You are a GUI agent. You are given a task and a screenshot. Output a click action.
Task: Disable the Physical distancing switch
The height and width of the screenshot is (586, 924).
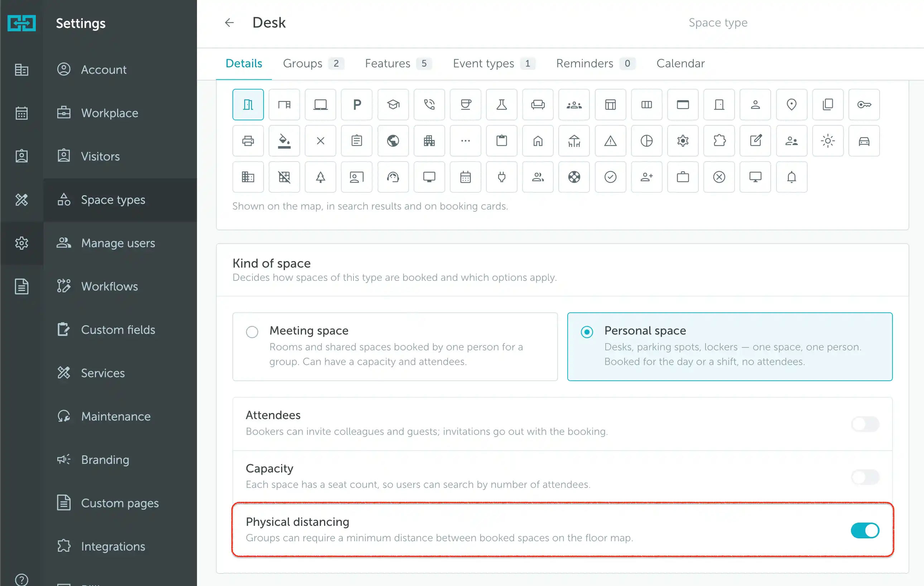pyautogui.click(x=865, y=530)
